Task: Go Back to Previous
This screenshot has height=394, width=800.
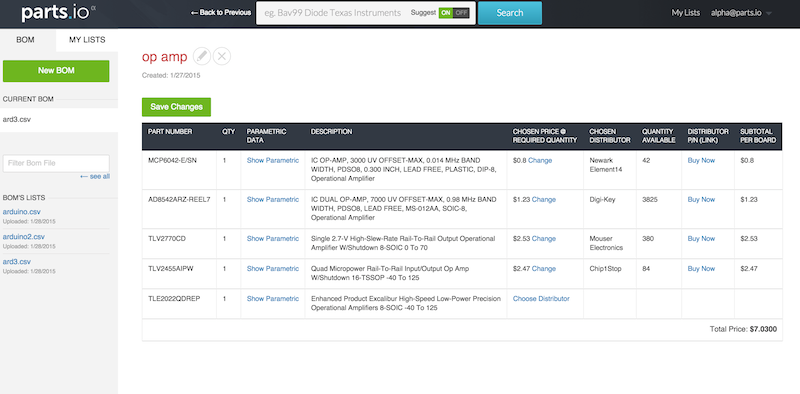Action: pos(220,13)
